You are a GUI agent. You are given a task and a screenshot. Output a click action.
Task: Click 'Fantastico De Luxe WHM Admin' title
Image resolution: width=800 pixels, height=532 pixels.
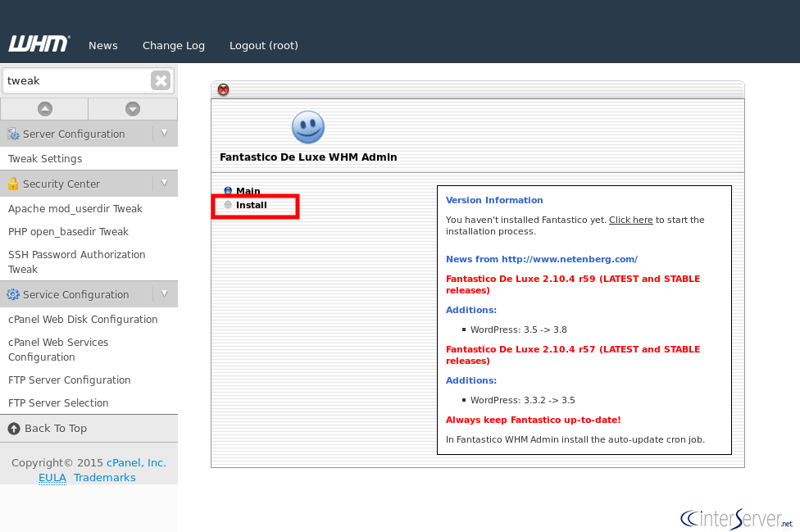[308, 157]
